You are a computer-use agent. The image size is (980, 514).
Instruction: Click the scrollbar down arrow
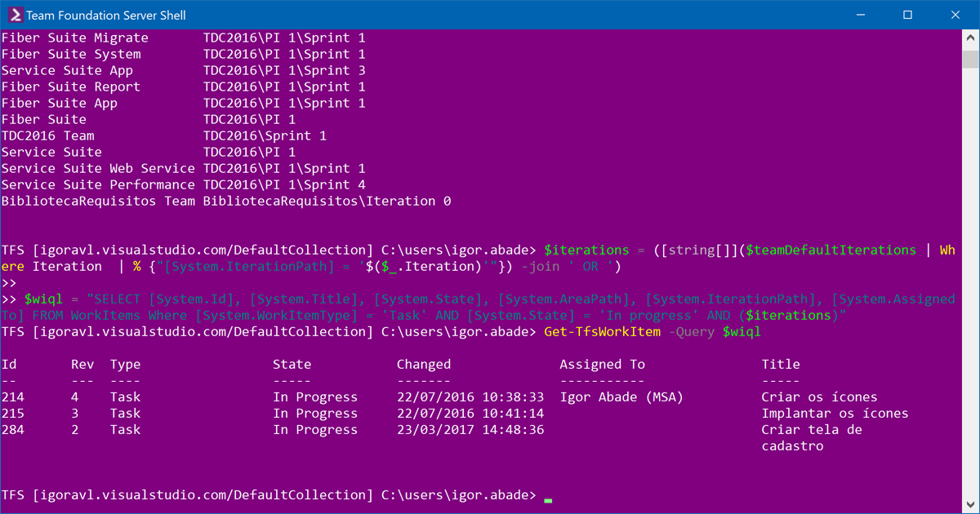(969, 504)
